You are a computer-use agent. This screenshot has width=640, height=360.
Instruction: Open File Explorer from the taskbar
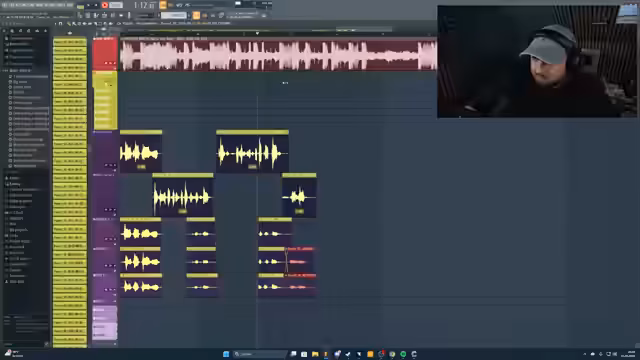click(315, 354)
